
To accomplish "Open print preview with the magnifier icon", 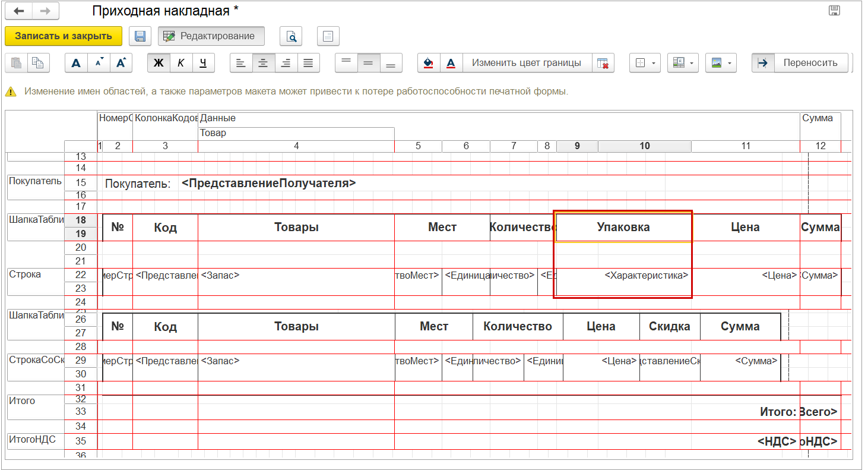I will [290, 36].
